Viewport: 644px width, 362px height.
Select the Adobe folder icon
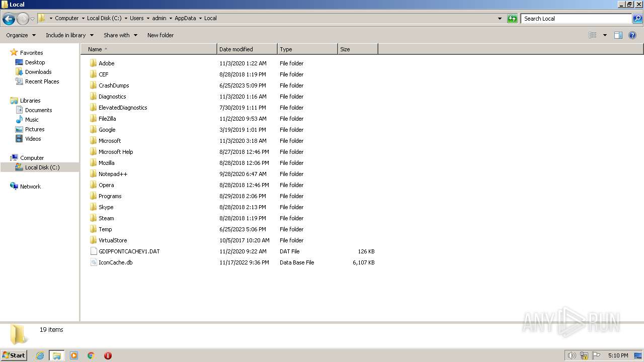click(x=93, y=63)
